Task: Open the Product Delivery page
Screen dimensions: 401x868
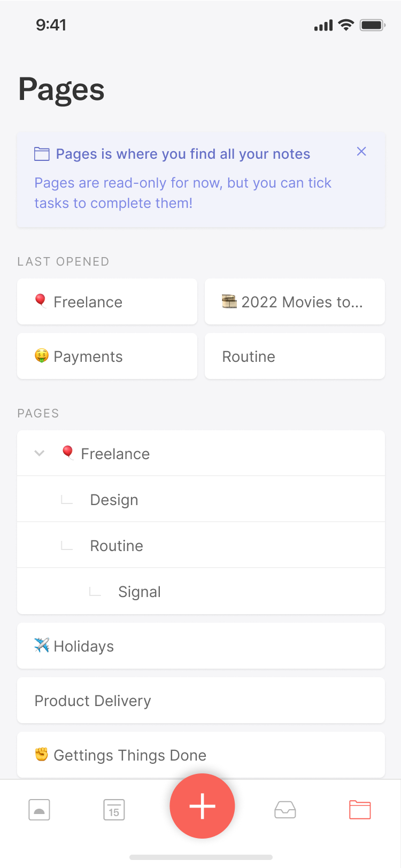Action: click(201, 701)
